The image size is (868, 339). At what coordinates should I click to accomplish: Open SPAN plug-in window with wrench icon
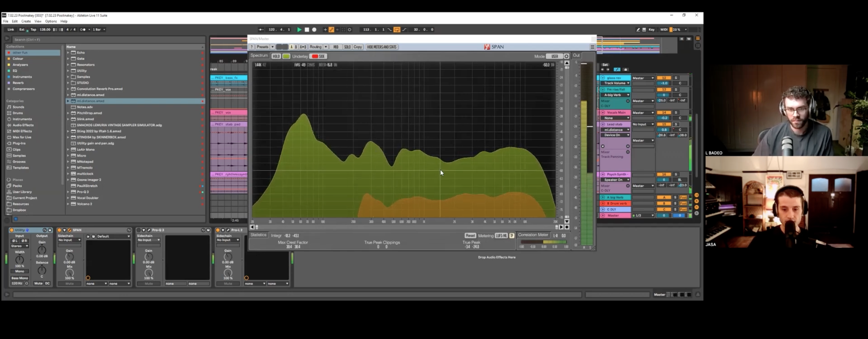point(69,230)
